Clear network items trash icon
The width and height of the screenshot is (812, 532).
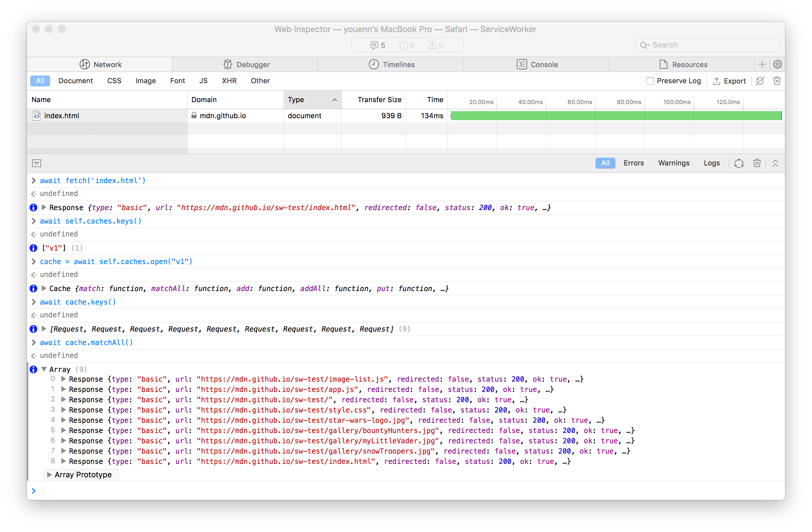tap(777, 81)
